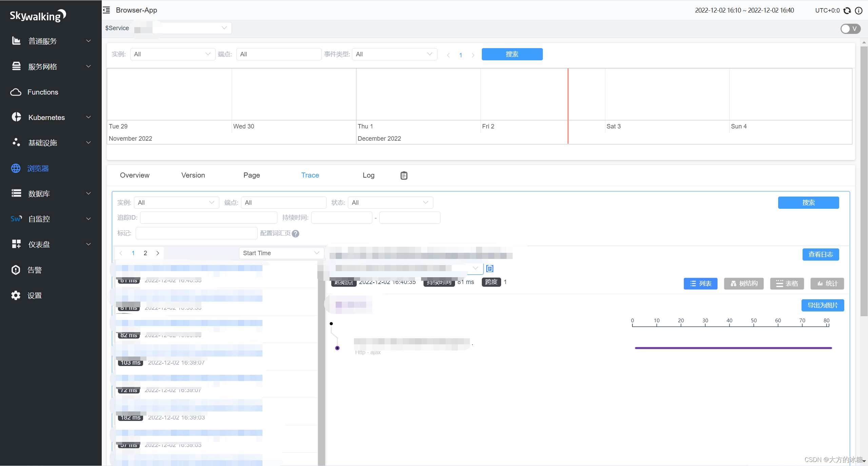
Task: Open the Functions cloud menu item
Action: click(x=43, y=92)
